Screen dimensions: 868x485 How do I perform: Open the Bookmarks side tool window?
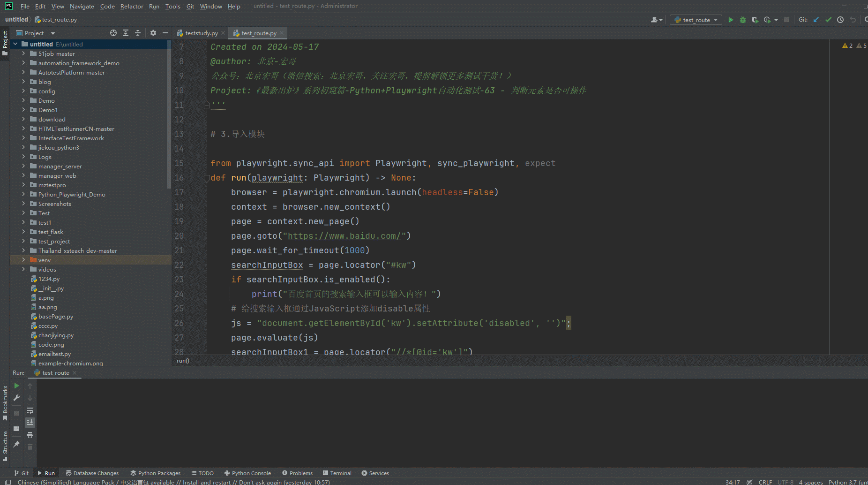click(x=5, y=402)
